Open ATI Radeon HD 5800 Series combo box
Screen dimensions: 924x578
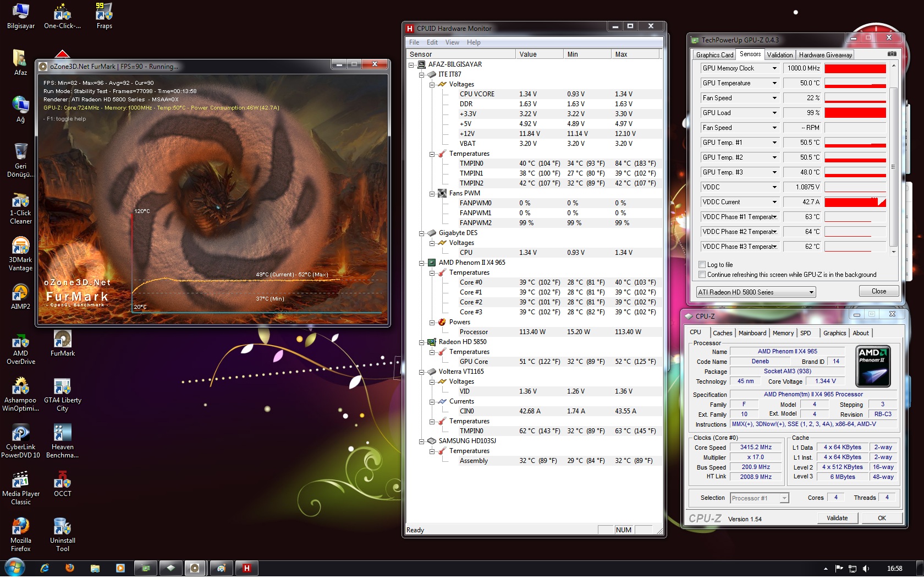tap(756, 292)
